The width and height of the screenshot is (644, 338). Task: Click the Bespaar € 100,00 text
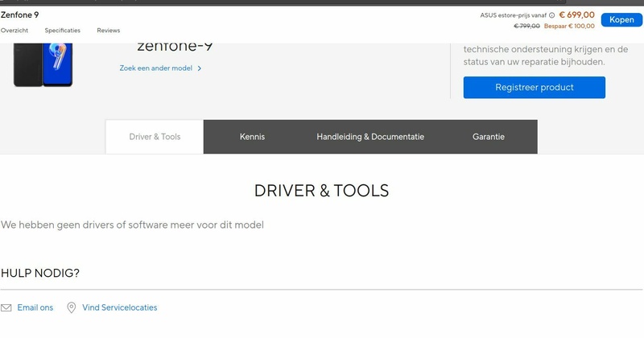tap(569, 26)
